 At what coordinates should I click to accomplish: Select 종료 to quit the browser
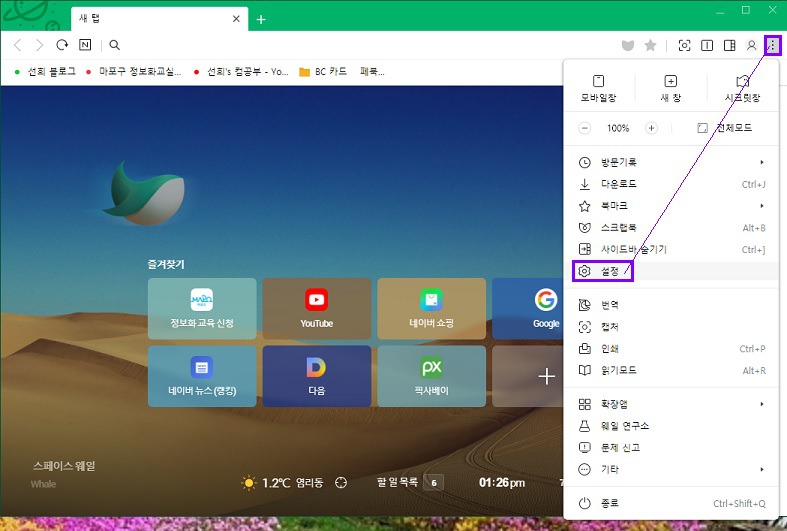coord(671,503)
